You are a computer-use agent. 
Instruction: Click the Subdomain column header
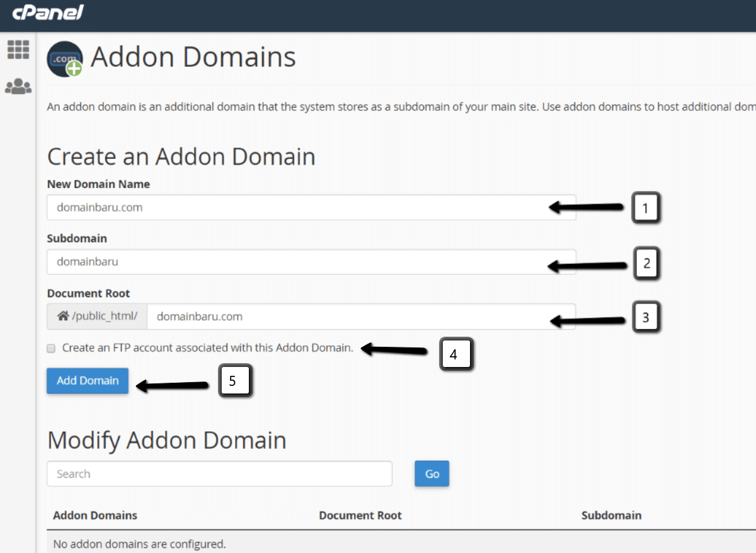pyautogui.click(x=611, y=515)
